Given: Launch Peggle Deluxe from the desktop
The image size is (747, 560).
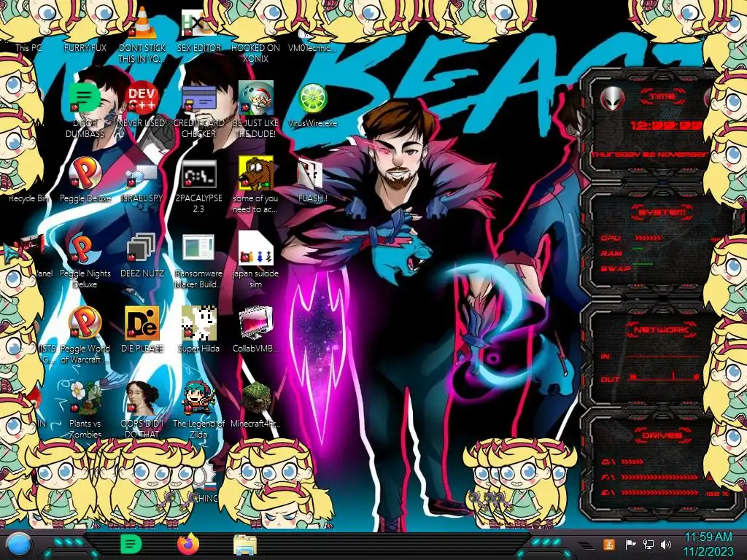Looking at the screenshot, I should click(85, 173).
